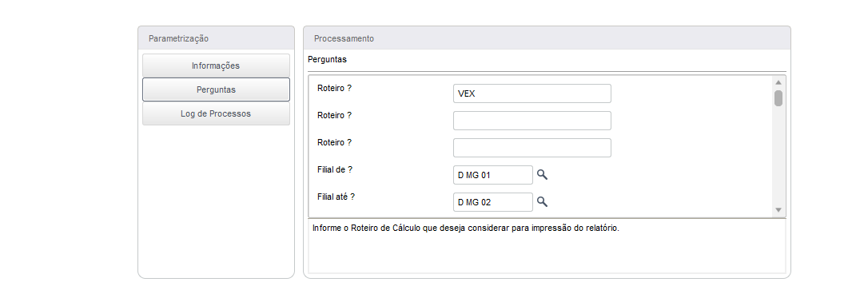Click the questions list scrollbar thumb
The width and height of the screenshot is (868, 294).
point(778,98)
